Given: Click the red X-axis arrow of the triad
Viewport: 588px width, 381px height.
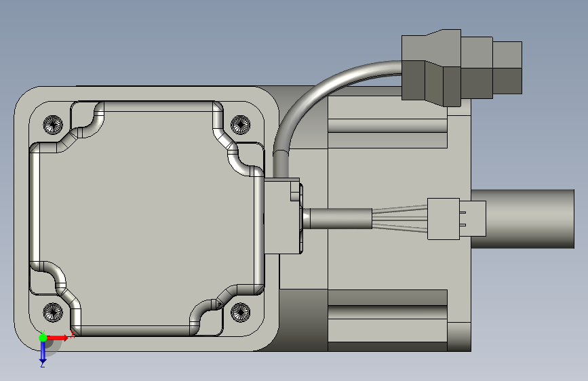Looking at the screenshot, I should (58, 338).
